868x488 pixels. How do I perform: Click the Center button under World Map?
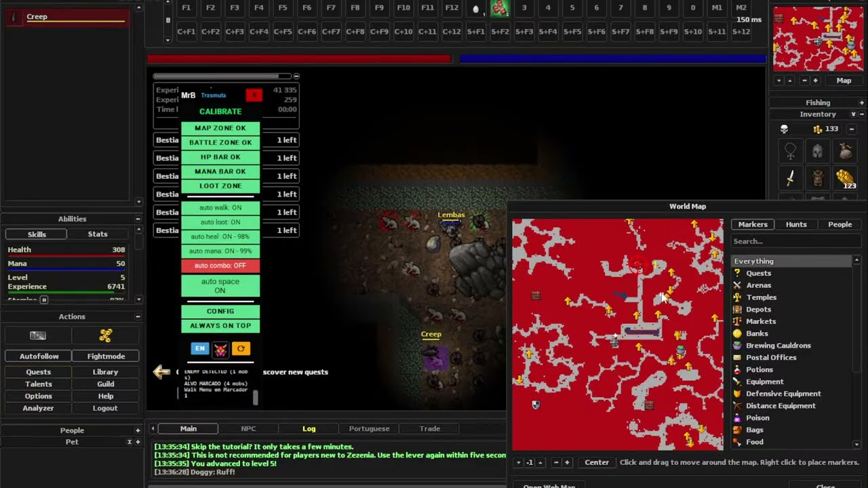tap(597, 462)
